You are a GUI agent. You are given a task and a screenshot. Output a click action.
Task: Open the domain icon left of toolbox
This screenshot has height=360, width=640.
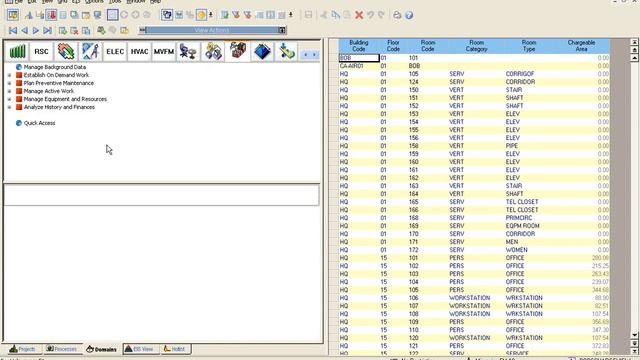(213, 51)
